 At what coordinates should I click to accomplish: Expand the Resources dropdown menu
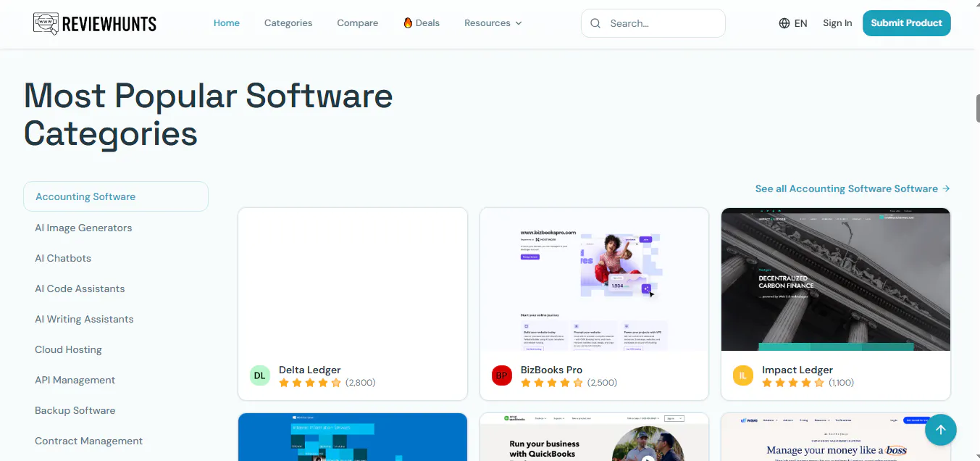click(493, 23)
